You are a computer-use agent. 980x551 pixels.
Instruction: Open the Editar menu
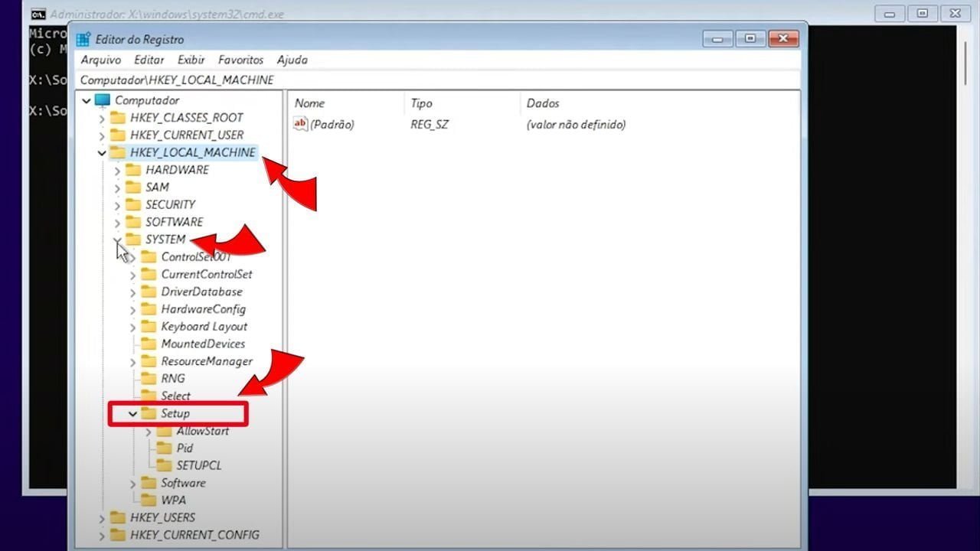point(149,60)
